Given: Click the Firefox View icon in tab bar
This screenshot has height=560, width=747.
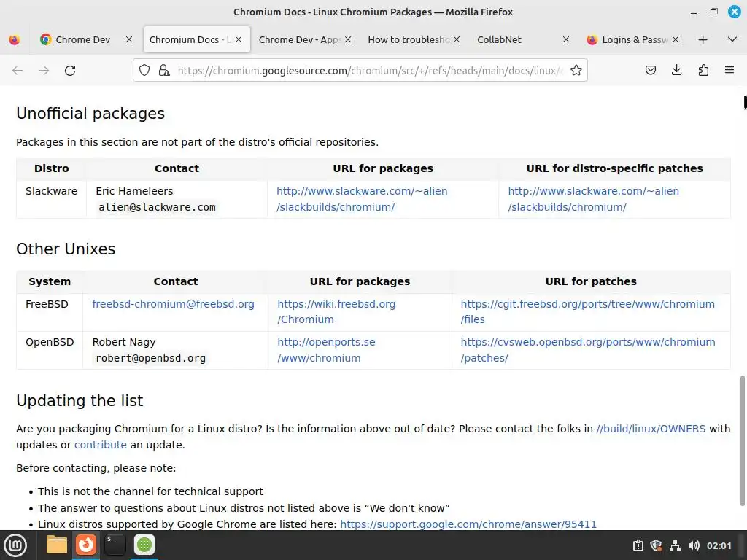Looking at the screenshot, I should coord(15,39).
